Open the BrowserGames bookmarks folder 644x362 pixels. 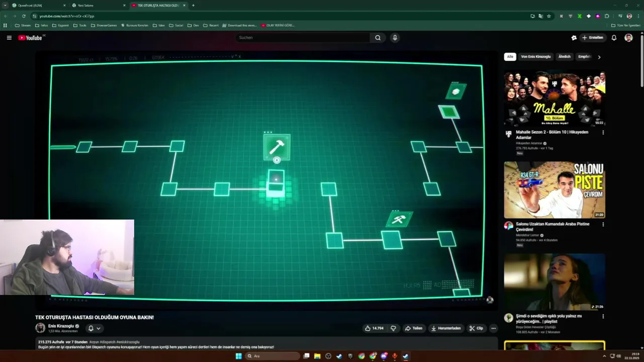pyautogui.click(x=104, y=25)
